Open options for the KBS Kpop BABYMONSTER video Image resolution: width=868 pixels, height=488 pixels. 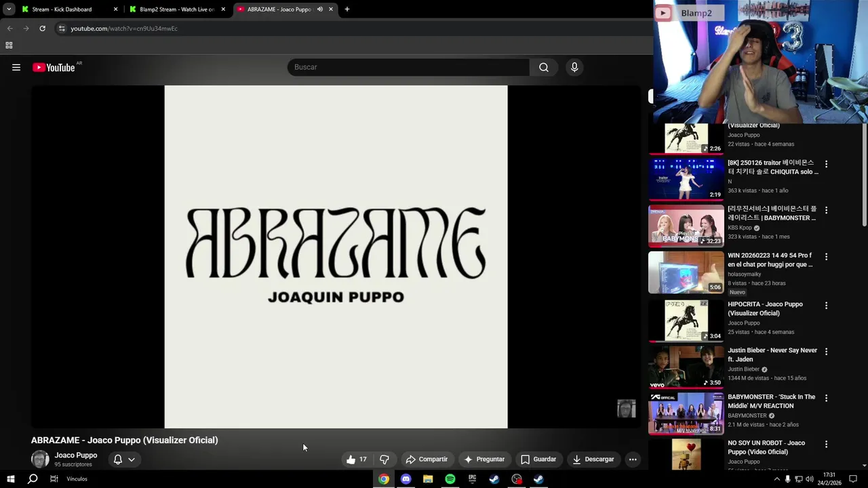826,210
